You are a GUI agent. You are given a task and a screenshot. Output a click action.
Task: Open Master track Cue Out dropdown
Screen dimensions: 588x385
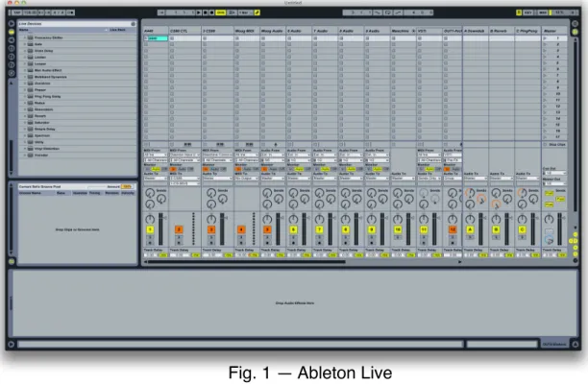point(554,173)
